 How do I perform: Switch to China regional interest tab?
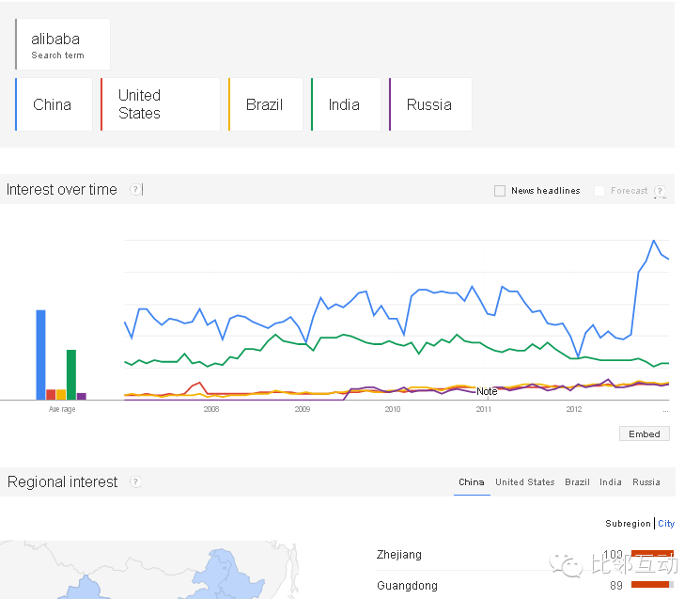(x=472, y=482)
